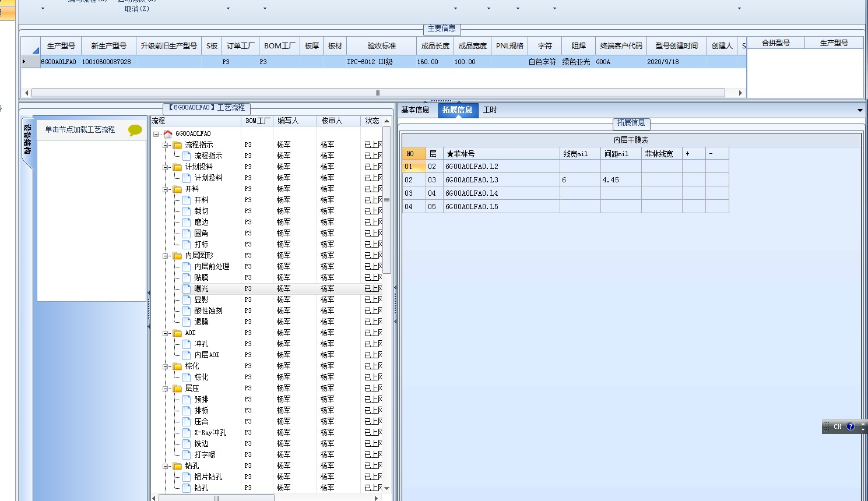Screen dimensions: 868x501
Task: Sort by the 验收标准 column header
Action: pyautogui.click(x=382, y=45)
